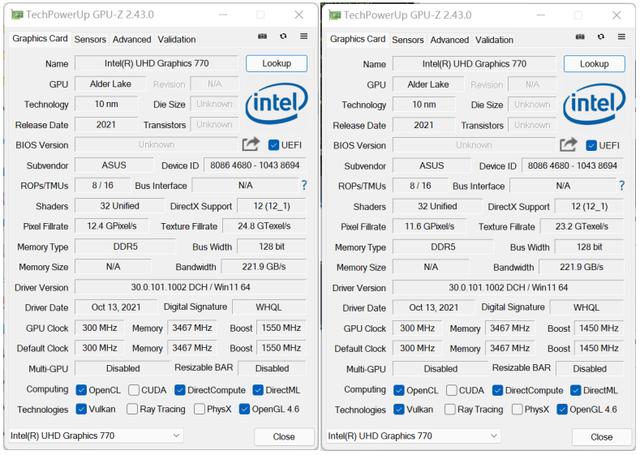Toggle CUDA checkbox in left window

133,390
